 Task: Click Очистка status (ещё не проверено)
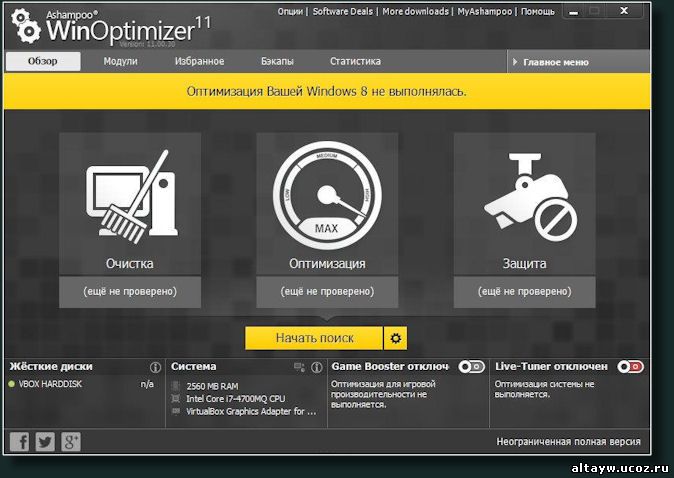coord(130,291)
